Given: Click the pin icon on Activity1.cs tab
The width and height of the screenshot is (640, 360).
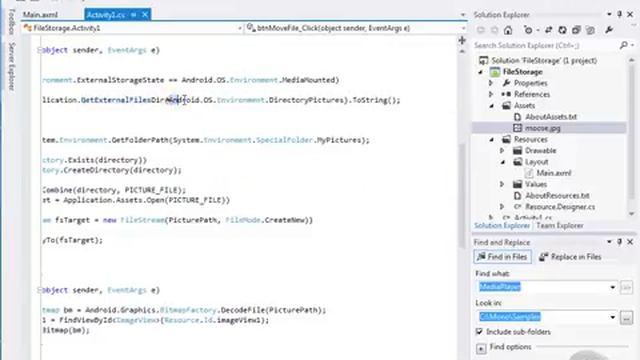Looking at the screenshot, I should coord(133,15).
